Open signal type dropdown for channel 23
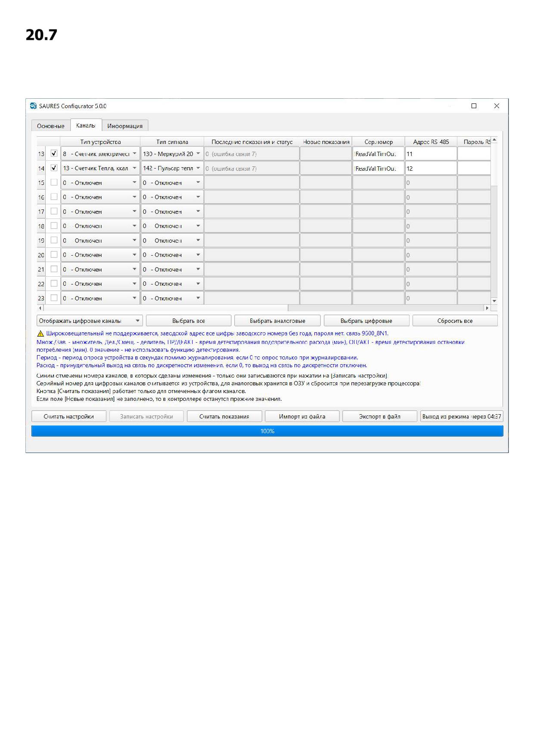This screenshot has width=534, height=756. [x=172, y=298]
